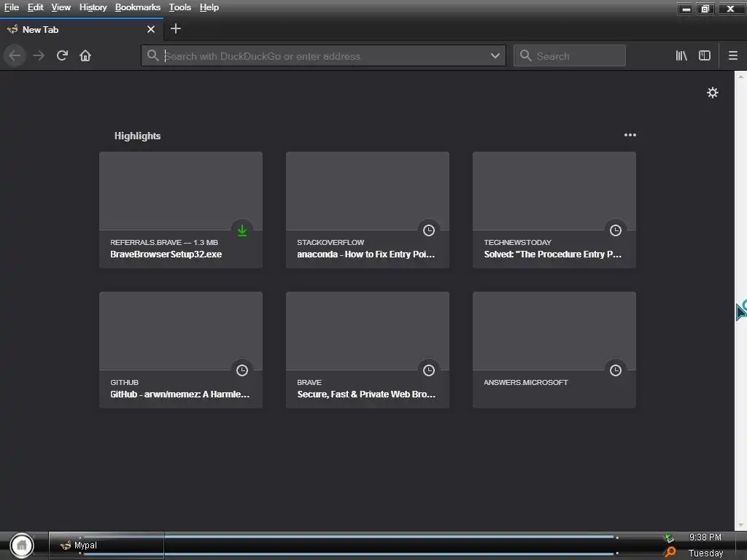Close the New Tab tab
Screen dimensions: 747x560
coord(151,29)
